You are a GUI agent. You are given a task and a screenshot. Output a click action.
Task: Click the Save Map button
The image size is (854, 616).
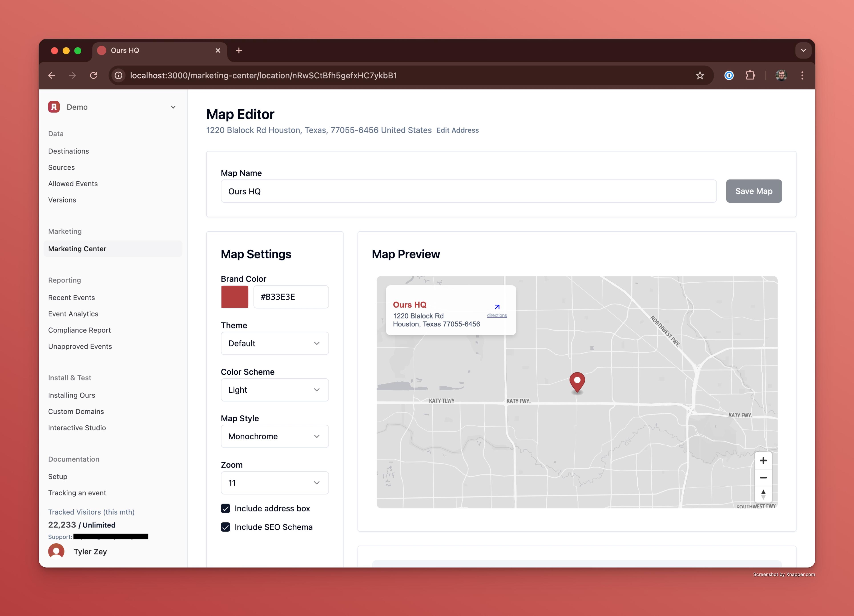click(753, 191)
